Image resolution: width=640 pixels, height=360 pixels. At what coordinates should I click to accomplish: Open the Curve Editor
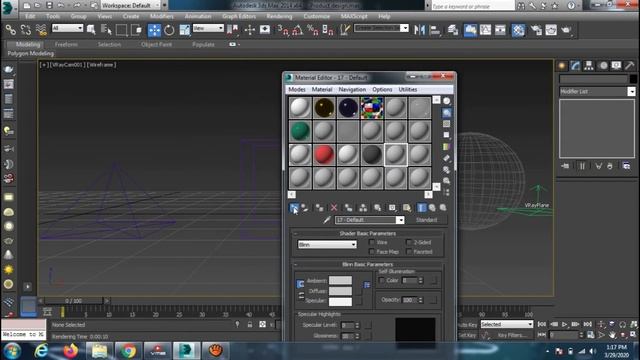tap(485, 30)
